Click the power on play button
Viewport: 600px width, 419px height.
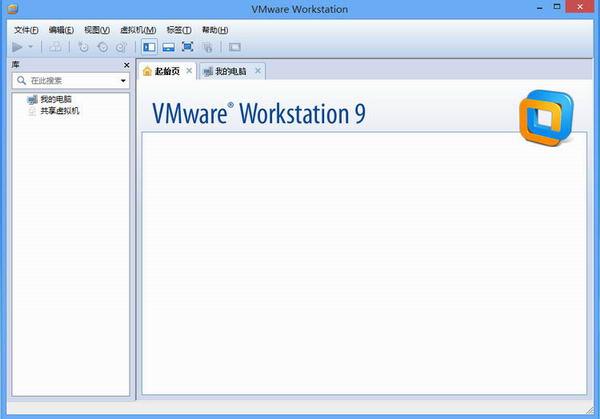(x=18, y=47)
